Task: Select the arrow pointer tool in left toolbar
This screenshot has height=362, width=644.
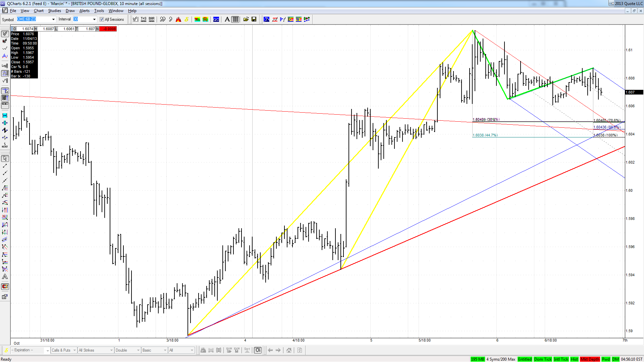Action: pyautogui.click(x=5, y=159)
